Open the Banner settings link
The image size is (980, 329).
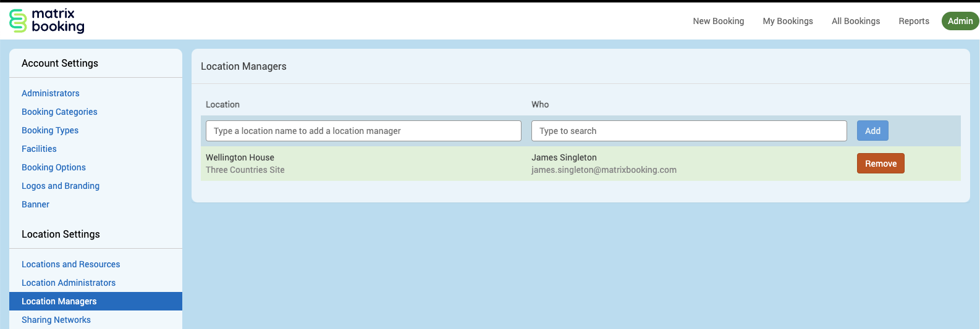35,204
